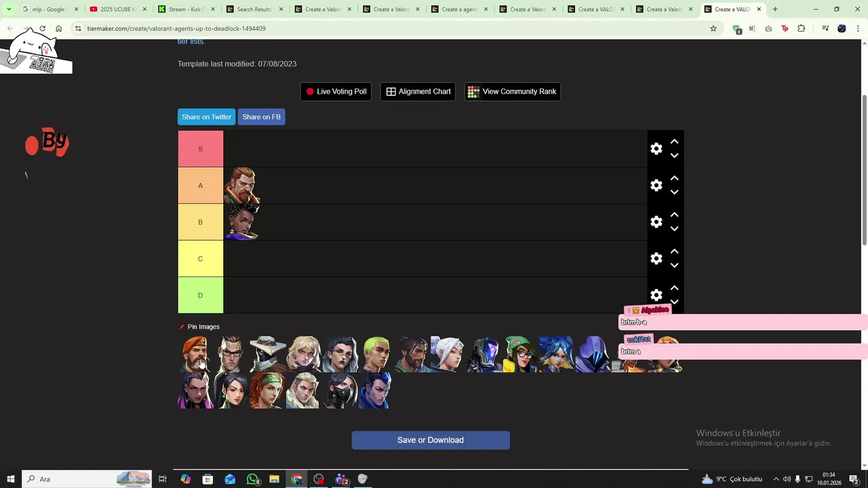Pick Cypher agent with white hat
The height and width of the screenshot is (488, 868).
[267, 354]
